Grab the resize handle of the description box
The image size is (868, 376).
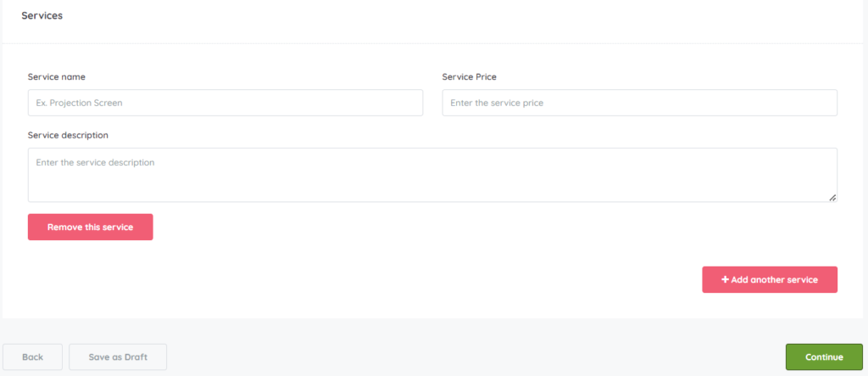[832, 197]
